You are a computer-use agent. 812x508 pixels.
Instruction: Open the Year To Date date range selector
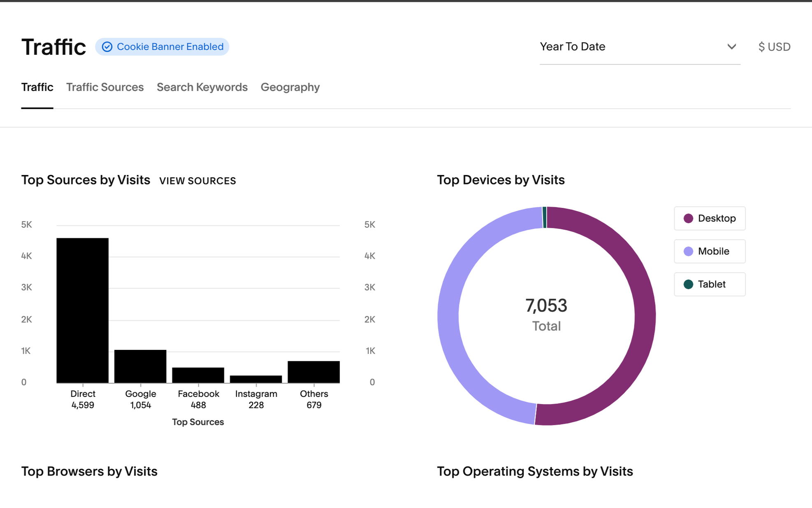point(640,47)
